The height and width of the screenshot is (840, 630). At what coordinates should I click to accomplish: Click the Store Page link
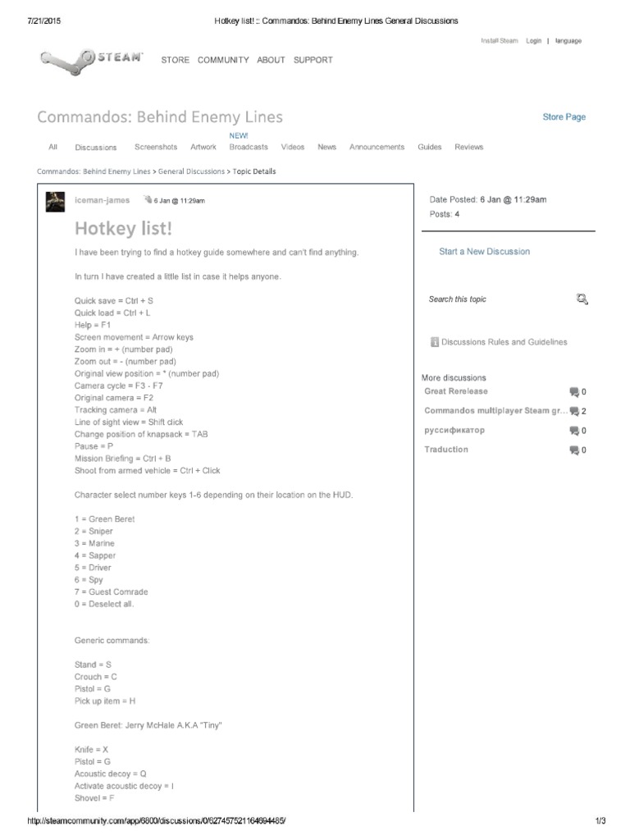(564, 117)
